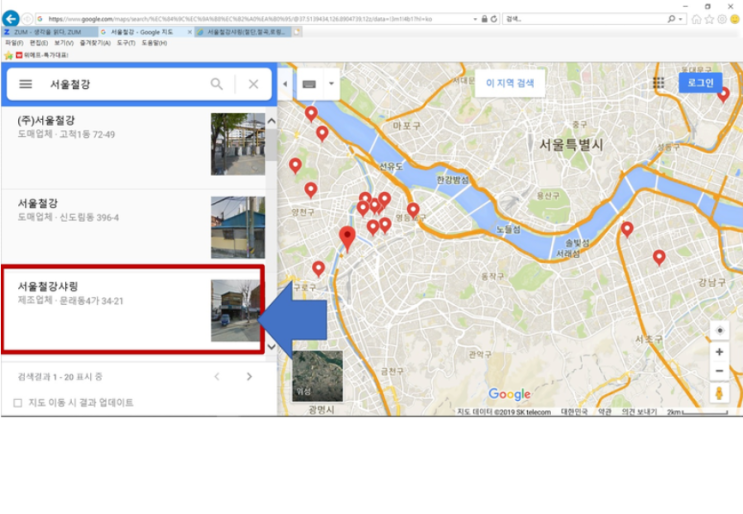
Task: Open the 위메프 favorites bar link
Action: [x=42, y=55]
